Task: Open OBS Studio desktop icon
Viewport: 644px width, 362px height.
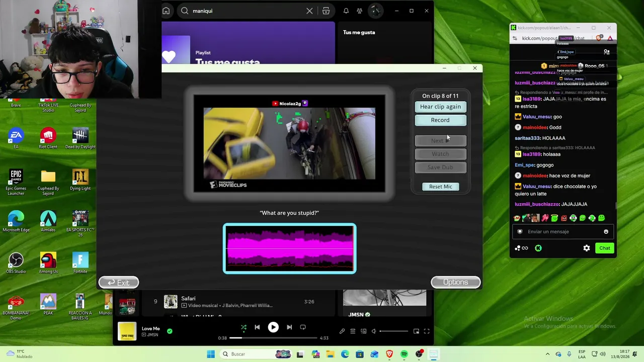Action: (x=16, y=263)
